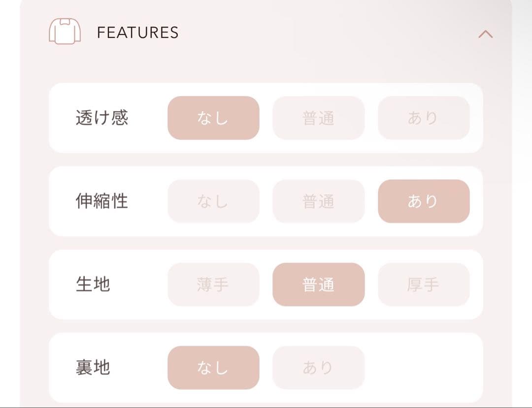Select なし for 裏地 (lining)
This screenshot has height=408, width=532.
pos(213,367)
